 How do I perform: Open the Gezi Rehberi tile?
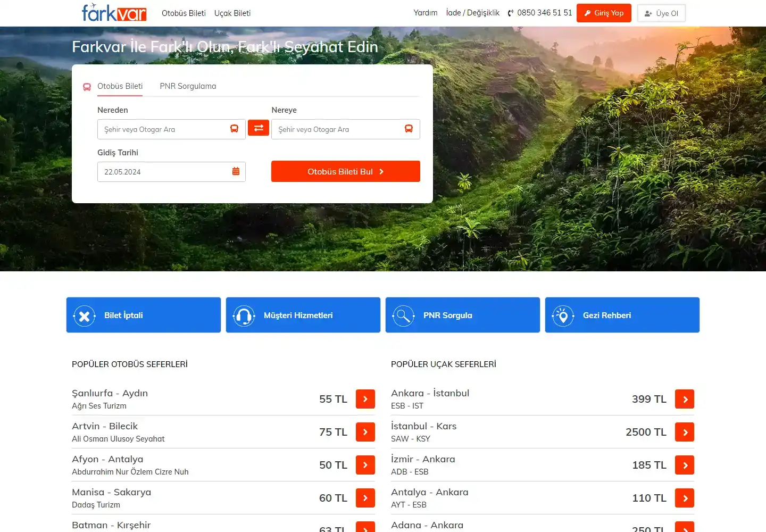coord(622,315)
